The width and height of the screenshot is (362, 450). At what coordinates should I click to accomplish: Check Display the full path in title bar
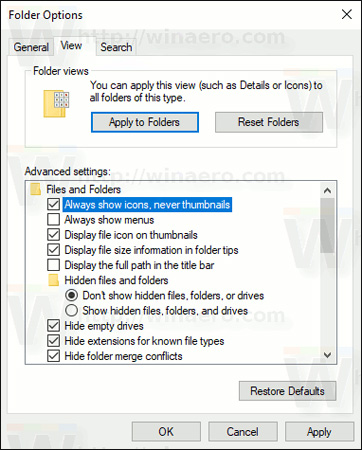pos(53,265)
